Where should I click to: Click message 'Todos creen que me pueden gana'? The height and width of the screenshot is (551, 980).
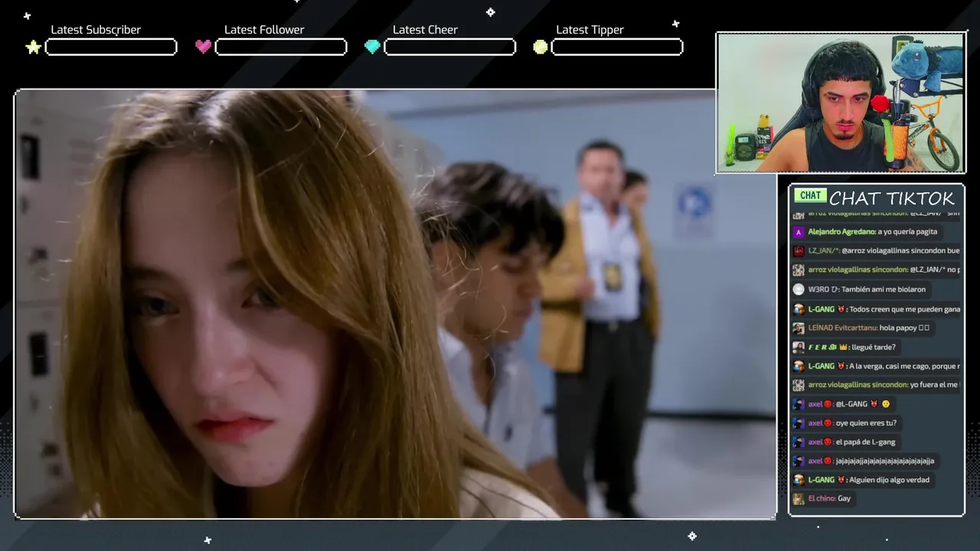[904, 309]
